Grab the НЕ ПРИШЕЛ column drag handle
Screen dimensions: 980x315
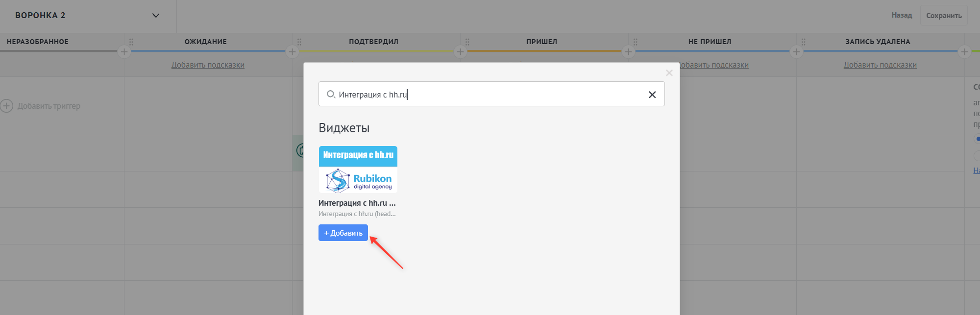pos(635,42)
